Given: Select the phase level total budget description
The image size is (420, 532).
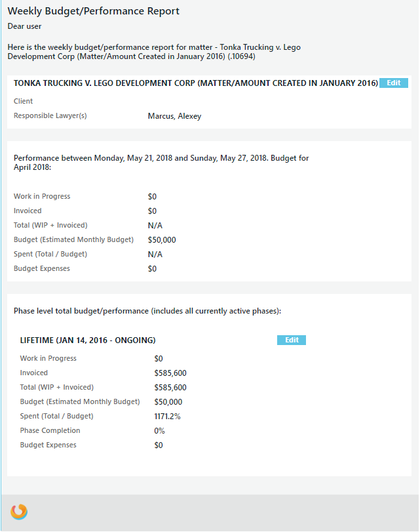Looking at the screenshot, I should 147,311.
